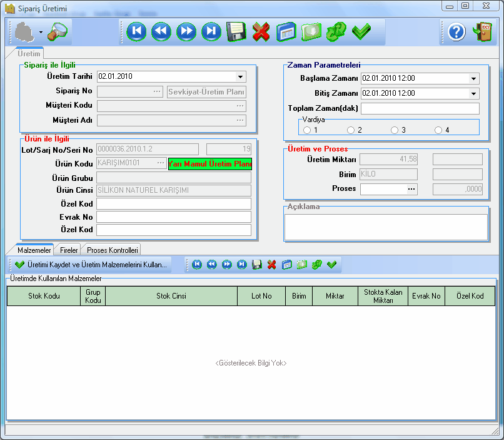Viewport: 504px width, 440px height.
Task: Open help with the blue question mark
Action: click(x=456, y=32)
